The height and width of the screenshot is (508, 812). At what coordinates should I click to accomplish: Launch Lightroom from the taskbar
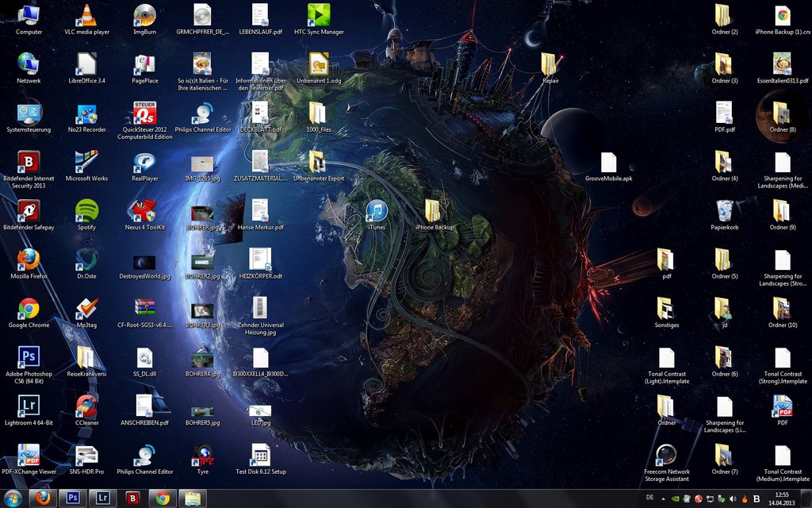click(x=102, y=498)
